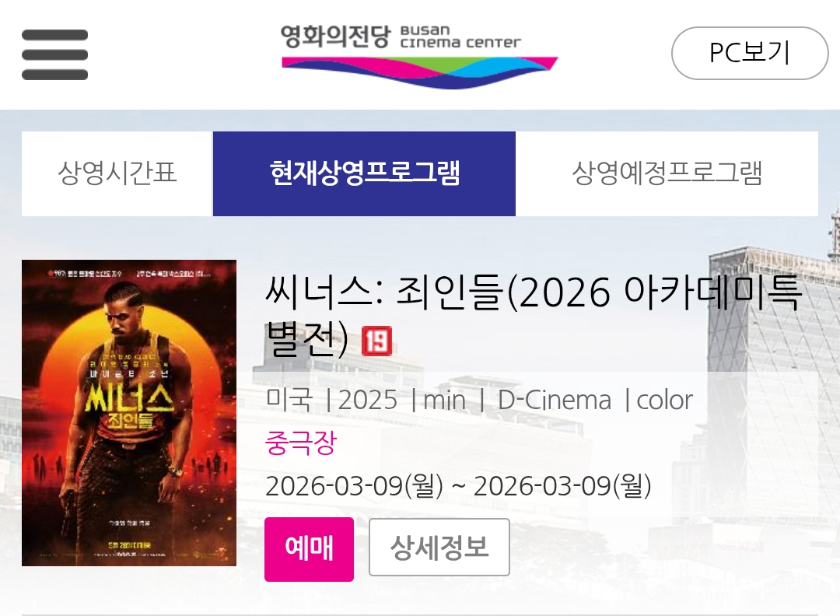Switch to PC보기 desktop view
Viewport: 840px width, 616px height.
[x=750, y=53]
